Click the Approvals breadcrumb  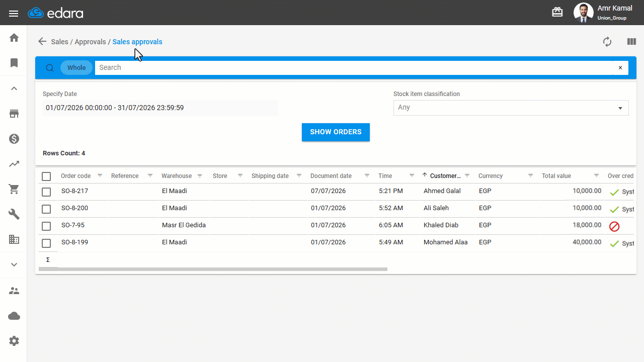(x=90, y=42)
